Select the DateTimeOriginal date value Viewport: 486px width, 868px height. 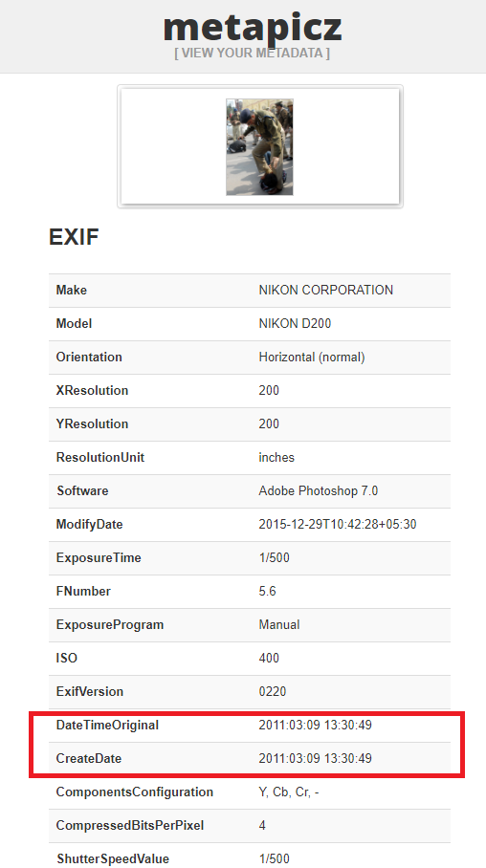tap(316, 726)
